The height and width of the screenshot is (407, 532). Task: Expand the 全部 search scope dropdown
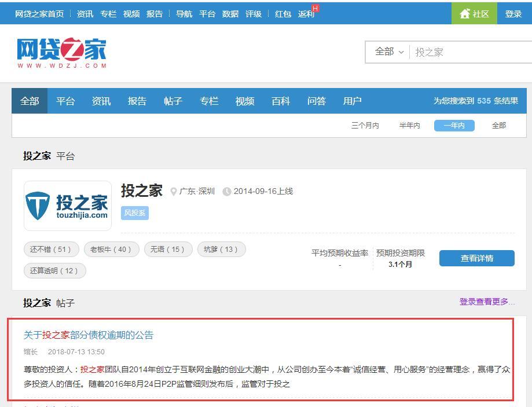coord(389,52)
